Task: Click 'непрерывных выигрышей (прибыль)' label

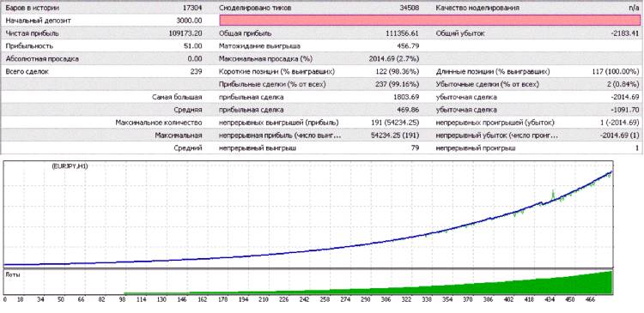Action: pyautogui.click(x=279, y=123)
